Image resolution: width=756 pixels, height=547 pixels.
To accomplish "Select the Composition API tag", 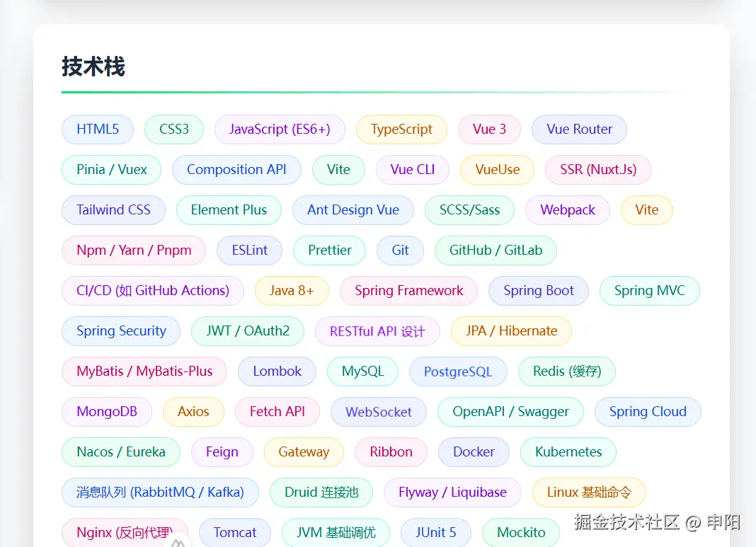I will 236,170.
